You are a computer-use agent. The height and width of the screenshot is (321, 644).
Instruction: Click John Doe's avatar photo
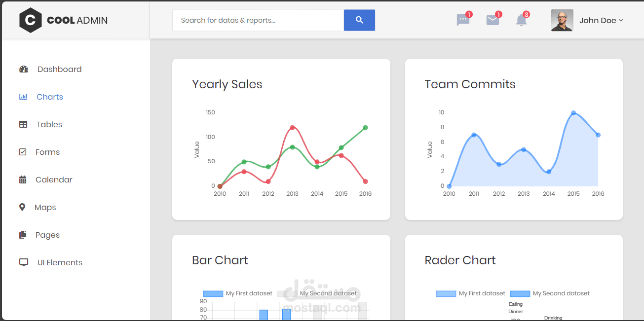point(562,20)
